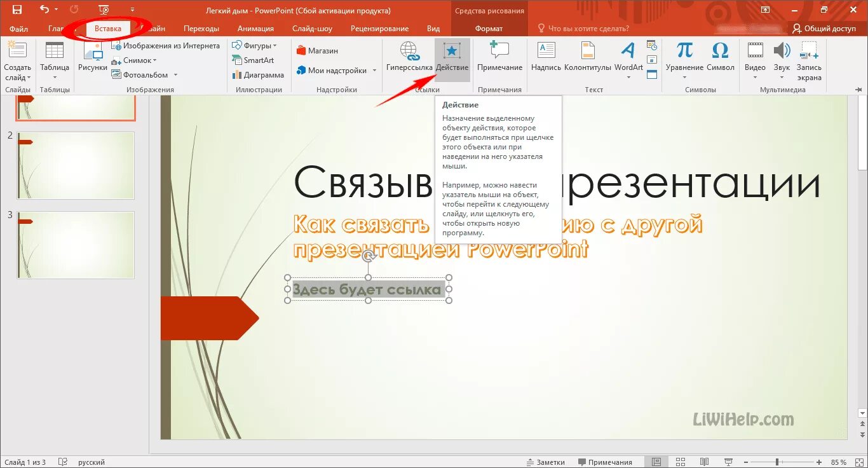This screenshot has width=868, height=468.
Task: Switch to the Анимация tab
Action: [x=255, y=29]
